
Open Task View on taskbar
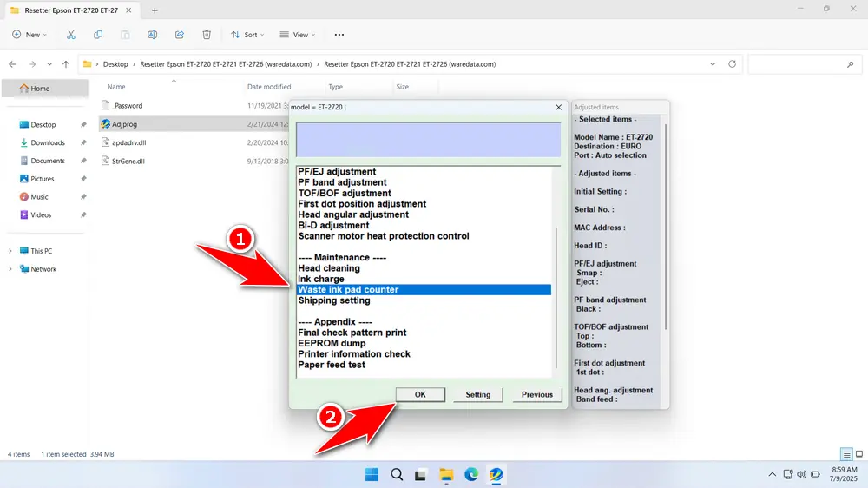click(421, 475)
